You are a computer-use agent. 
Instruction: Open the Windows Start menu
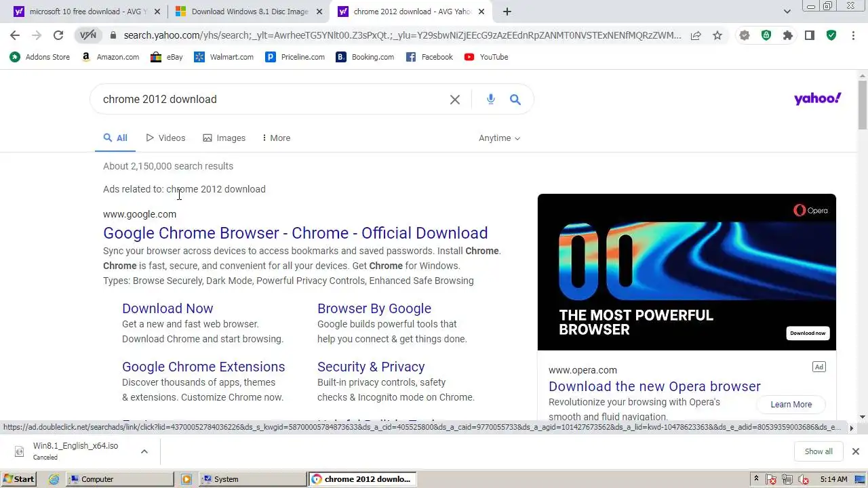(x=18, y=479)
